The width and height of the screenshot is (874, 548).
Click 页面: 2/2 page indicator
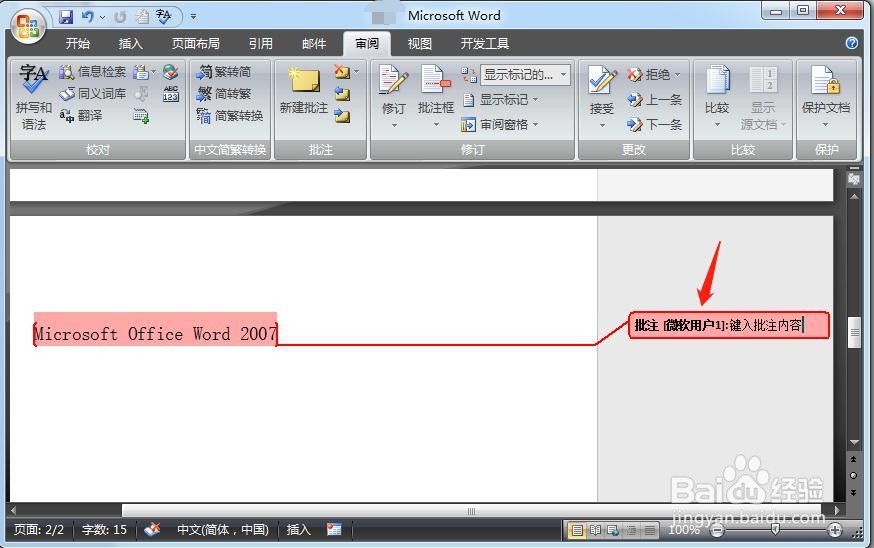(x=38, y=530)
